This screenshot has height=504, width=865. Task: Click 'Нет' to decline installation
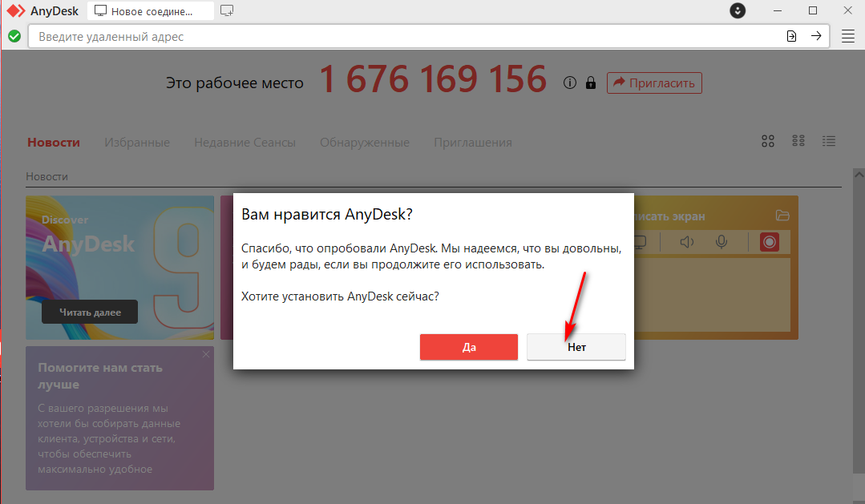coord(576,347)
